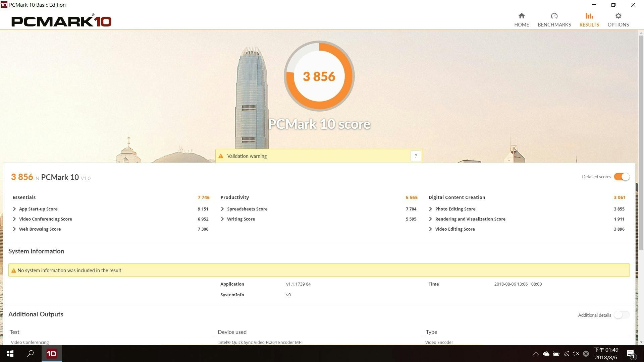Screen dimensions: 644x362
Task: Expand Rendering and Visualization Score details
Action: tap(430, 219)
